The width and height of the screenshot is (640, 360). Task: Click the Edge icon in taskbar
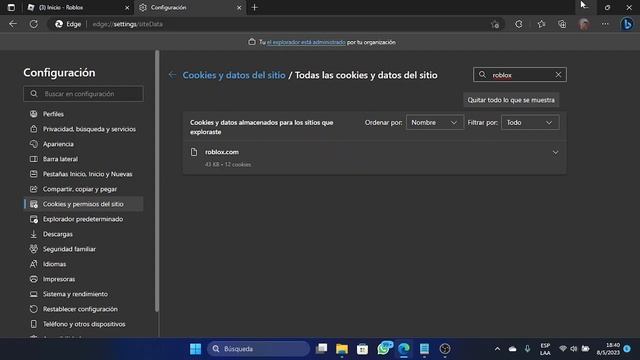(x=404, y=349)
